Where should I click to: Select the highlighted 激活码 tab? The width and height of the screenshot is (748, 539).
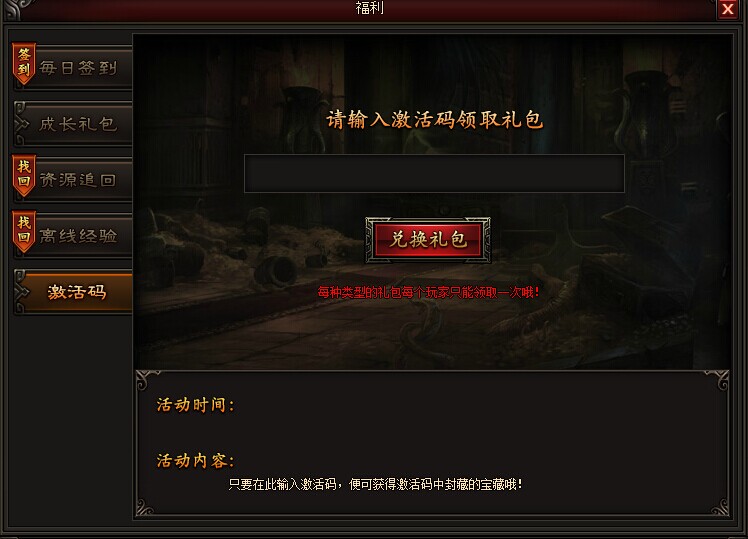click(73, 291)
